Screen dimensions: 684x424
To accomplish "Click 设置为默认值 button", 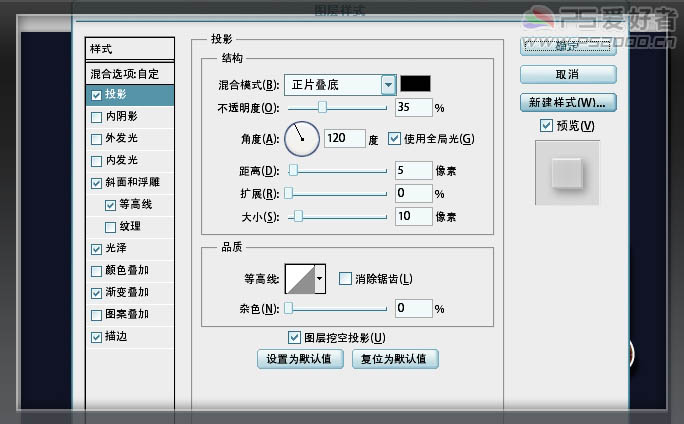I will pyautogui.click(x=300, y=359).
